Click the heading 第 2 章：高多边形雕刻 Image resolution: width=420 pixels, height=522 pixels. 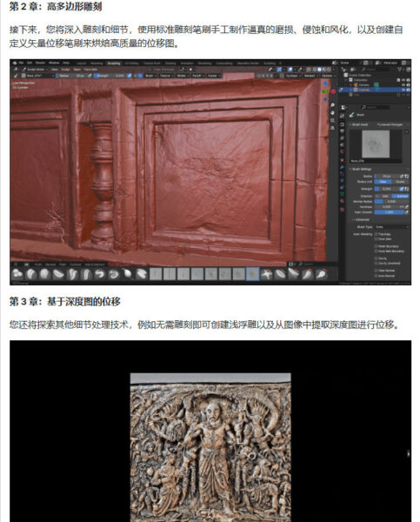coord(56,6)
